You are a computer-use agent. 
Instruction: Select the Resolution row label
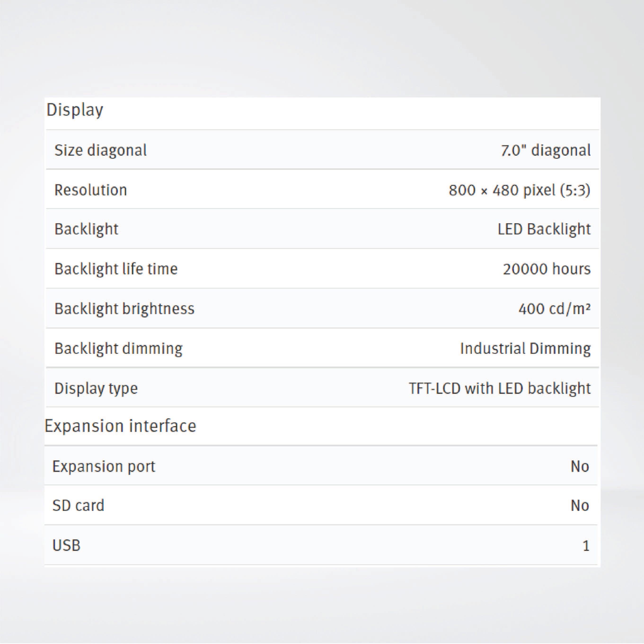[x=90, y=189]
